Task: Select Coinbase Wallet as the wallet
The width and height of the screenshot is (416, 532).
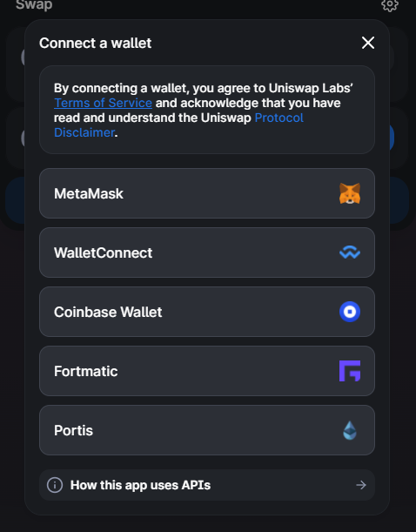Action: [207, 312]
